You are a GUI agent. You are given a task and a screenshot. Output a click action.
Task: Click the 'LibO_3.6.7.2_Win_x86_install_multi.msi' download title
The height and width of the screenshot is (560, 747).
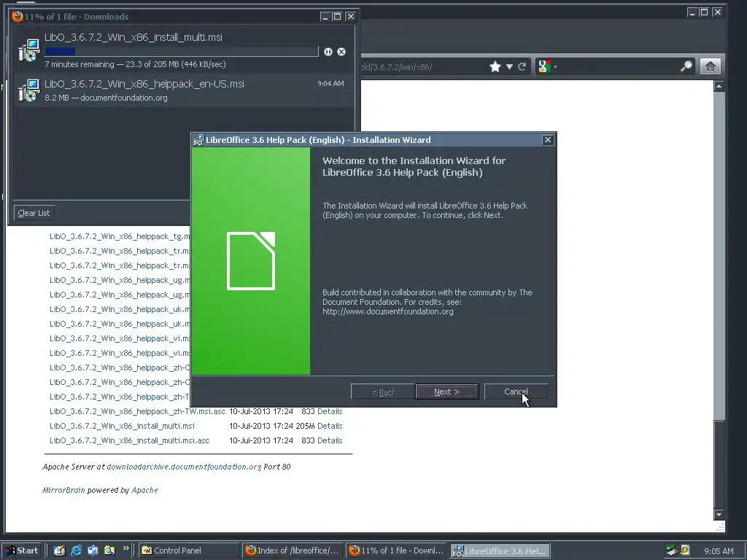(x=133, y=37)
